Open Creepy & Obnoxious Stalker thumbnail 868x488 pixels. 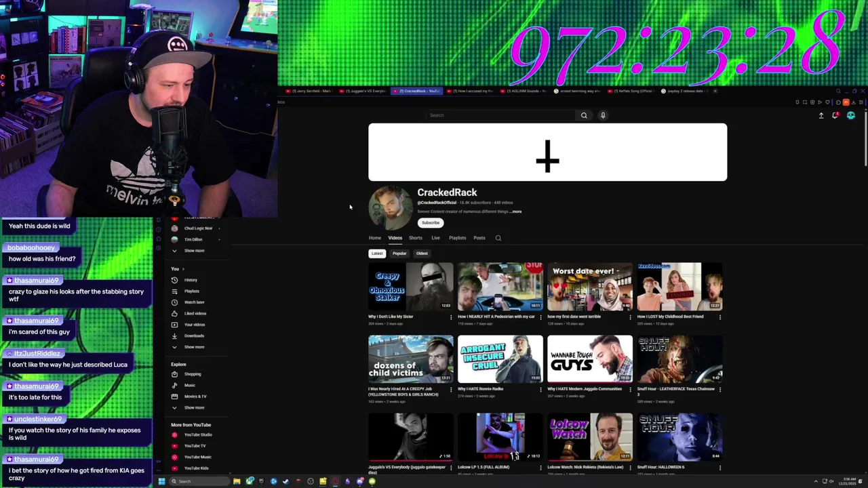[x=411, y=287]
